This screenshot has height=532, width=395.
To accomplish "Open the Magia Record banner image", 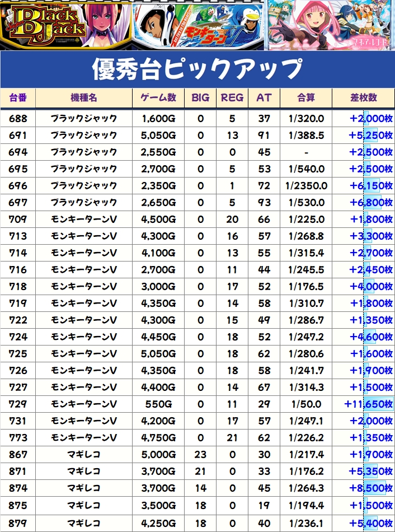I will pos(330,25).
